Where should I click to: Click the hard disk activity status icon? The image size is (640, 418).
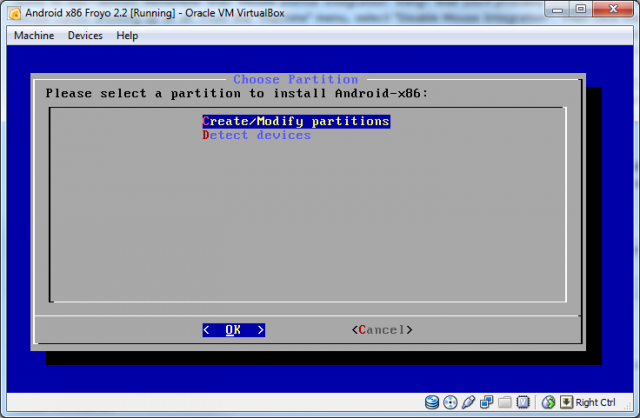pyautogui.click(x=431, y=402)
